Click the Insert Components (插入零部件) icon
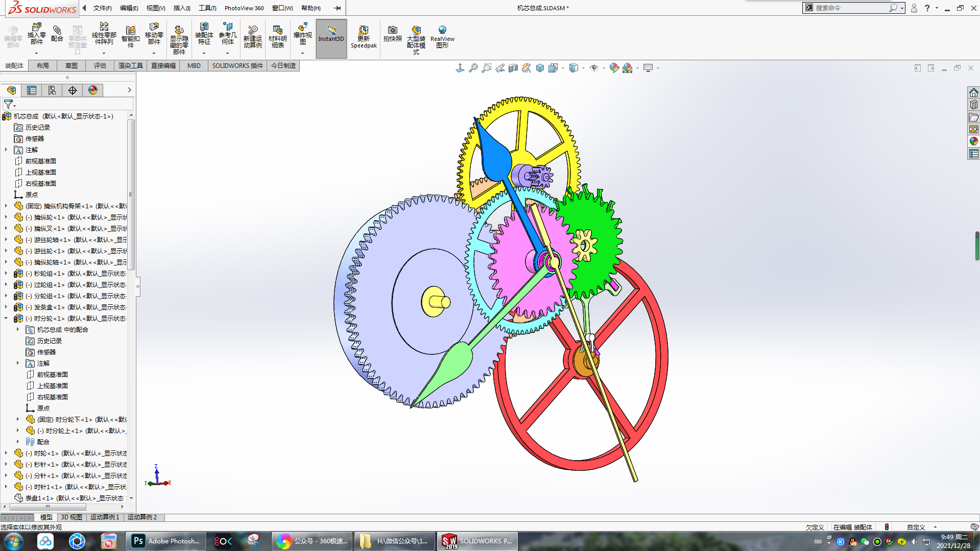Screen dimensions: 980x551 [36, 34]
